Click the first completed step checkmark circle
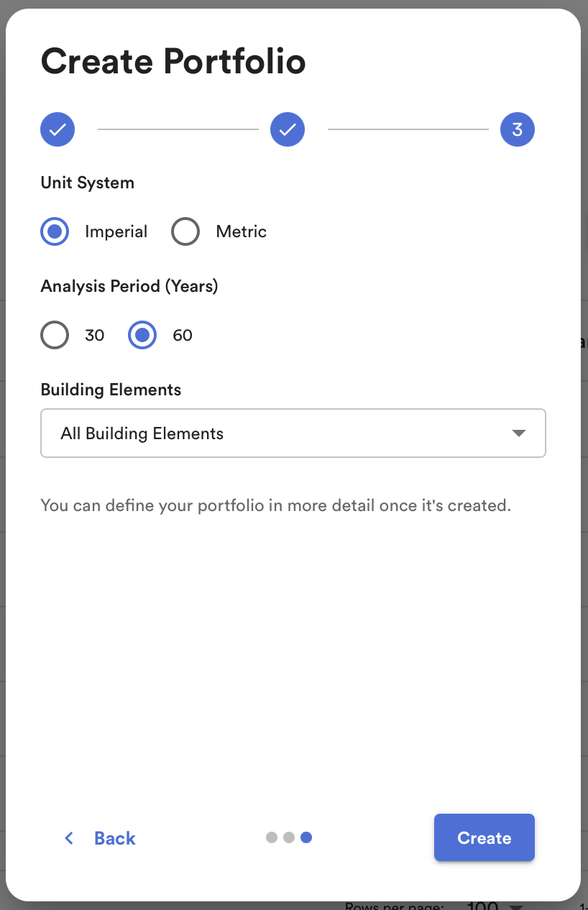 [58, 129]
